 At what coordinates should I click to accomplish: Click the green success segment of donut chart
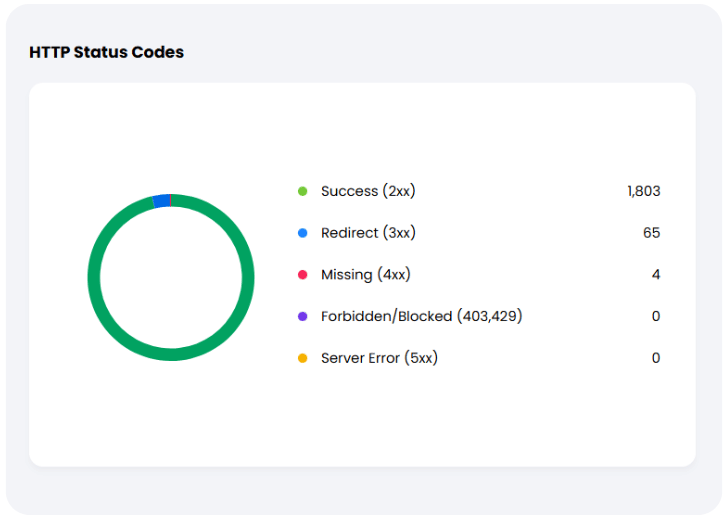[171, 354]
